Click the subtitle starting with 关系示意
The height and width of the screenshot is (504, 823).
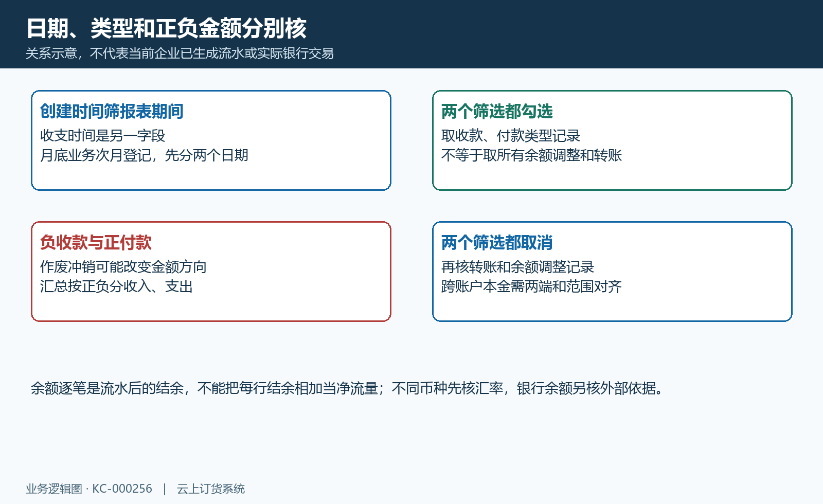[x=180, y=53]
